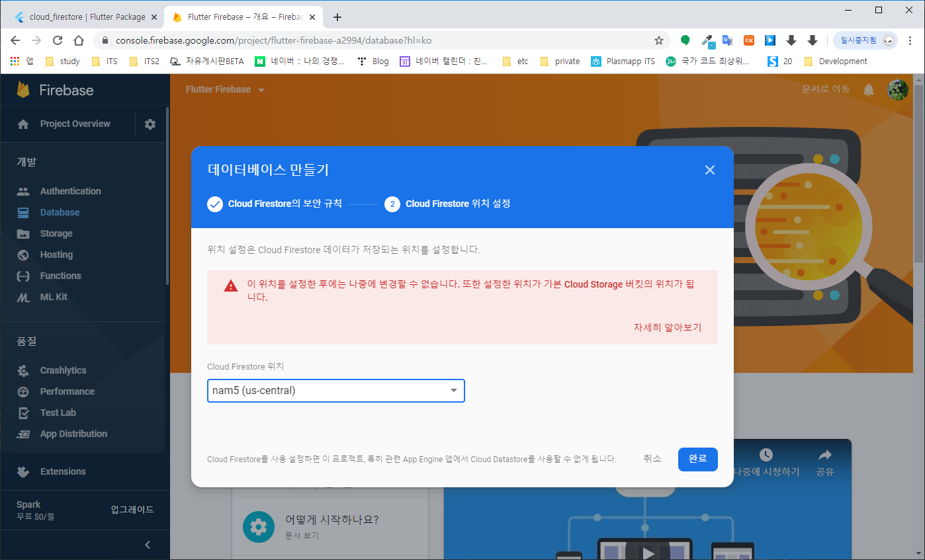925x560 pixels.
Task: Click the notifications bell icon
Action: point(869,90)
